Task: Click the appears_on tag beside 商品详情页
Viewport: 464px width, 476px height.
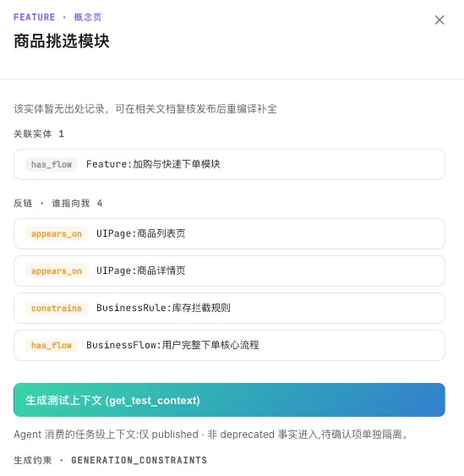Action: 57,271
